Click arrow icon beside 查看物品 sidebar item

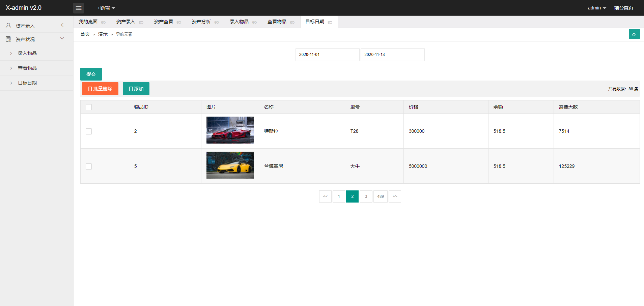tap(11, 68)
